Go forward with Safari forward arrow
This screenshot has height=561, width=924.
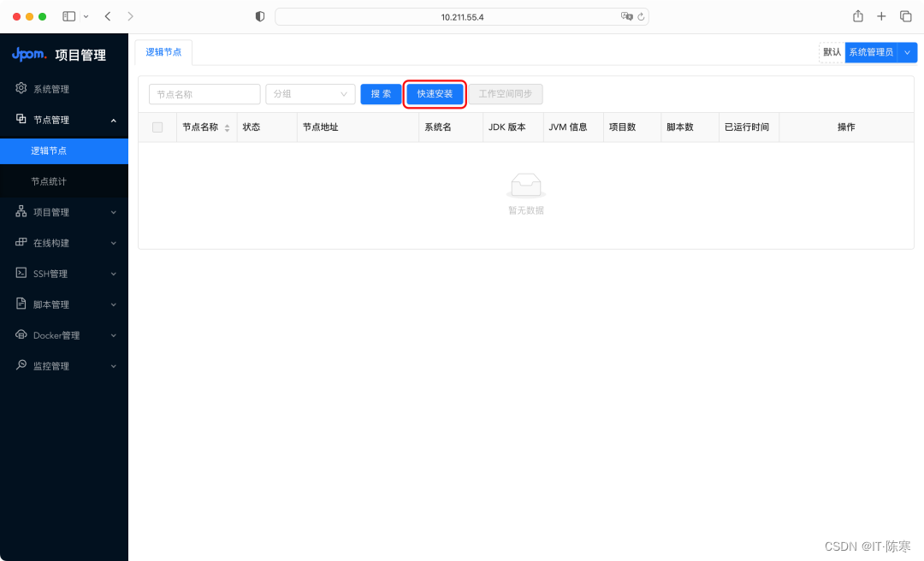[x=130, y=16]
